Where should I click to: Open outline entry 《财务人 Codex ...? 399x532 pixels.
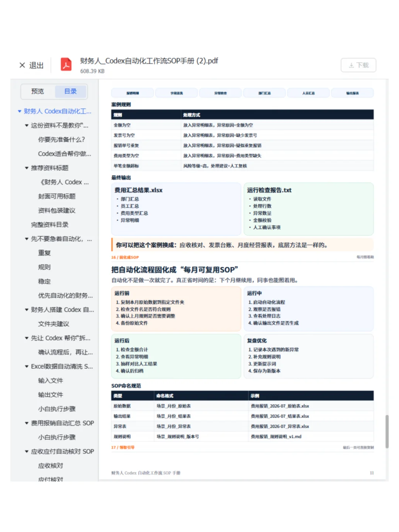coord(64,182)
